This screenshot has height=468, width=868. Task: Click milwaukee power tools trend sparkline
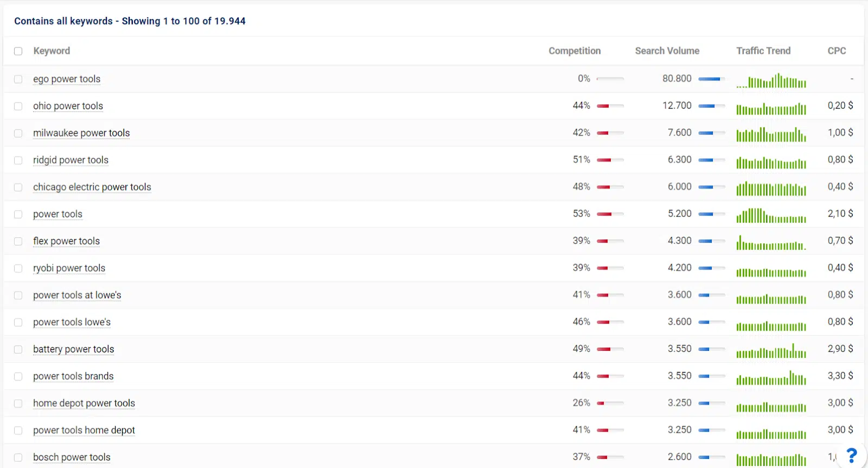(771, 135)
